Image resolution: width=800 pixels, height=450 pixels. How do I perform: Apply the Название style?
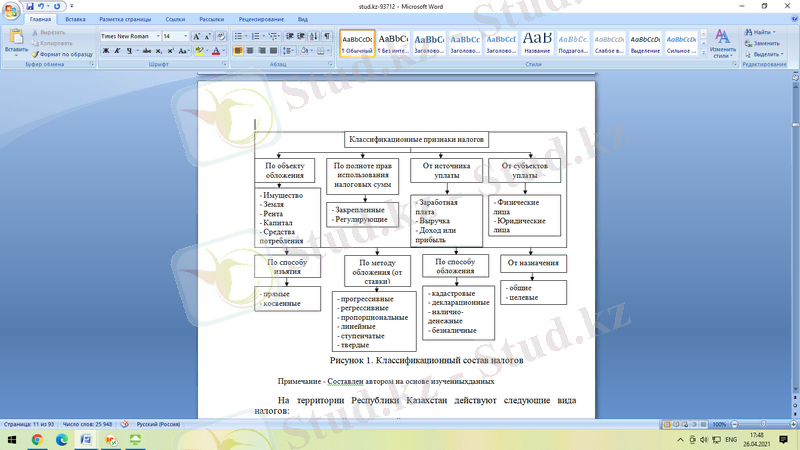pos(537,43)
